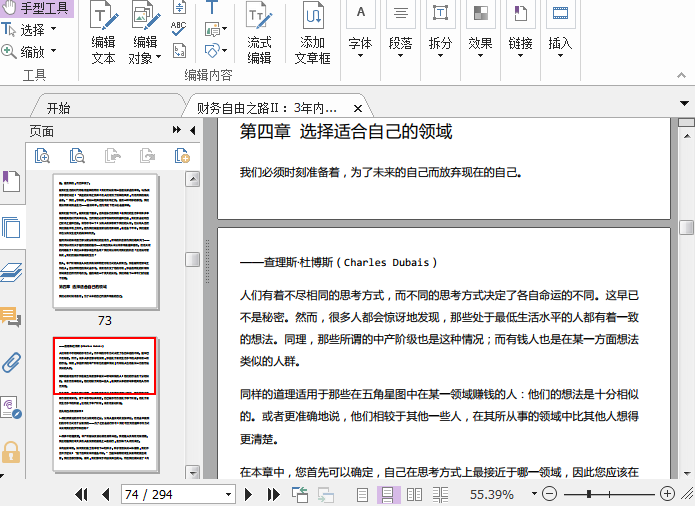Open the attachments paperclip panel
The width and height of the screenshot is (695, 506).
click(11, 362)
